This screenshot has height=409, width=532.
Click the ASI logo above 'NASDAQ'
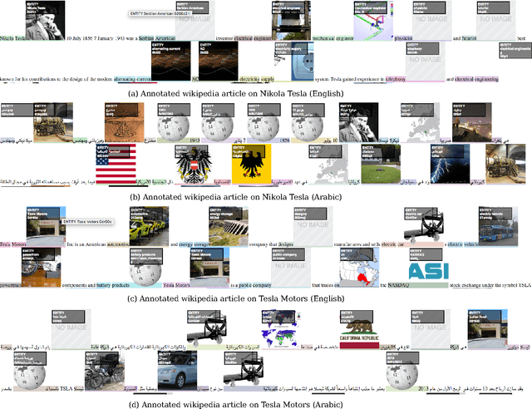pos(429,271)
